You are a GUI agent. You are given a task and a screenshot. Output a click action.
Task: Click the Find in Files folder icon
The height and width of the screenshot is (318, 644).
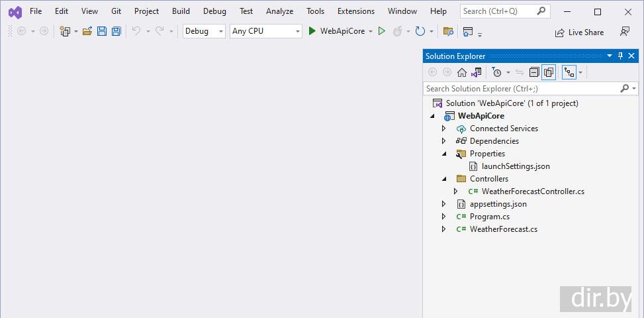tap(448, 31)
